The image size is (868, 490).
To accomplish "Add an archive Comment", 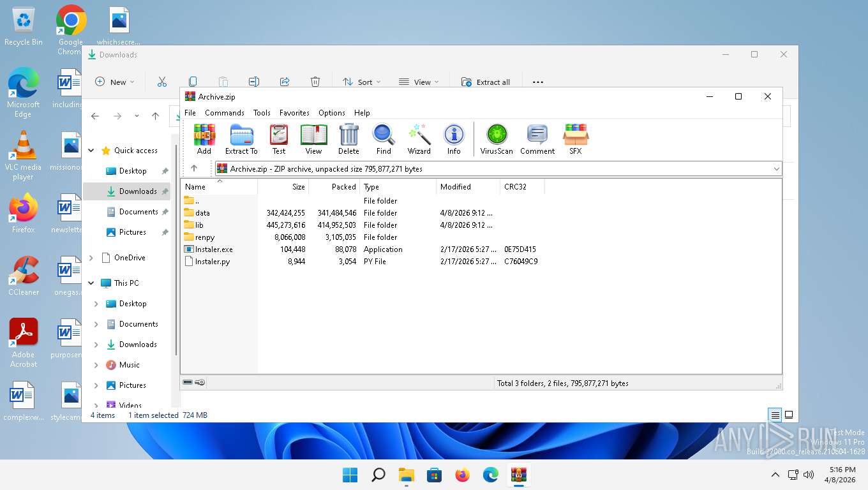I will point(537,139).
